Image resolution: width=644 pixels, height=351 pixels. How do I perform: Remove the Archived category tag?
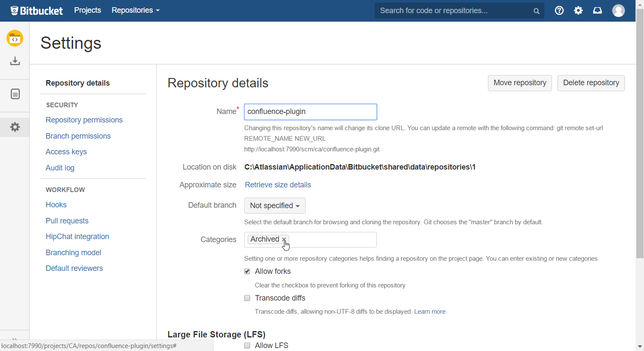(284, 239)
